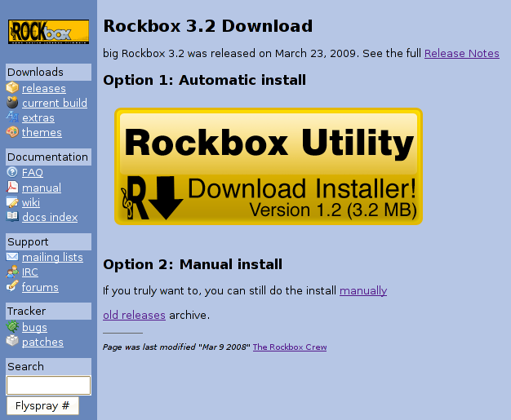Viewport: 511px width, 420px height.
Task: Click the Option 2: Manual install heading
Action: pyautogui.click(x=193, y=264)
